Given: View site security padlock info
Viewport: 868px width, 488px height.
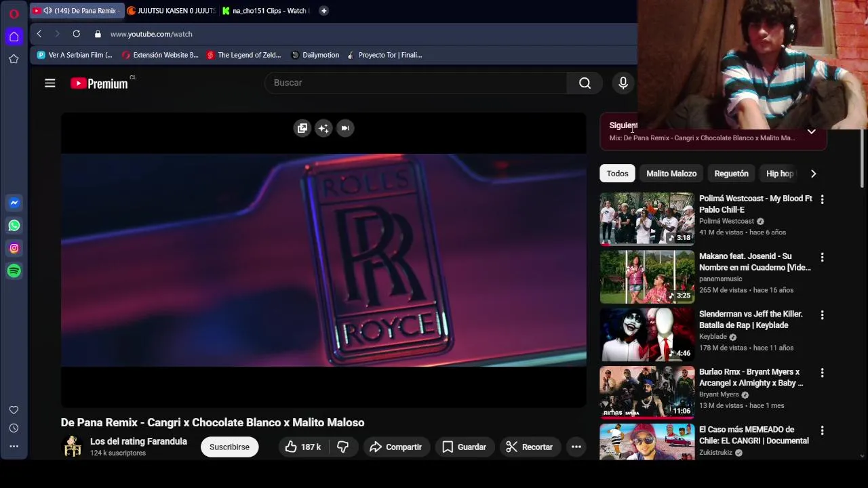Looking at the screenshot, I should tap(98, 34).
